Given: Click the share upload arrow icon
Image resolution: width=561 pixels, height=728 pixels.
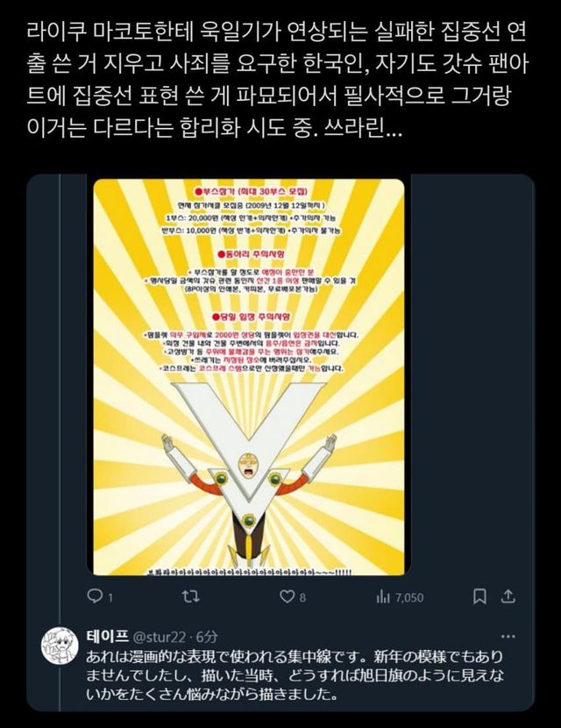Looking at the screenshot, I should (508, 596).
